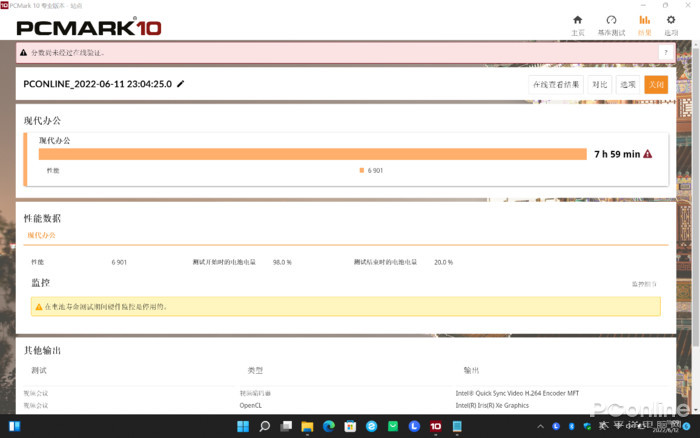Click the 对比 compare button
Image resolution: width=700 pixels, height=438 pixels.
tap(600, 84)
